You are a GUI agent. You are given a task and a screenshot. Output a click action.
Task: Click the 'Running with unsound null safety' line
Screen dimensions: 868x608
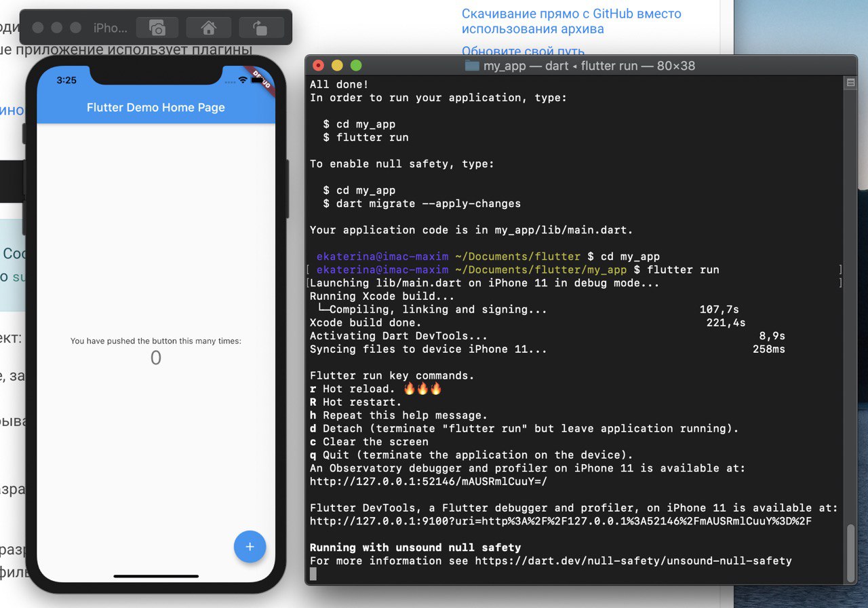tap(416, 548)
